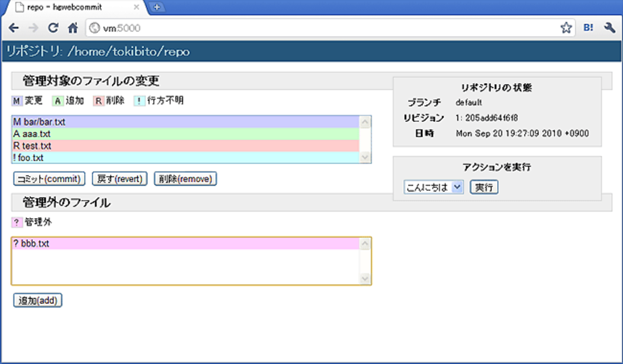This screenshot has width=623, height=364.
Task: Click the 管理対象のファイルの変更 heading
Action: coord(91,81)
